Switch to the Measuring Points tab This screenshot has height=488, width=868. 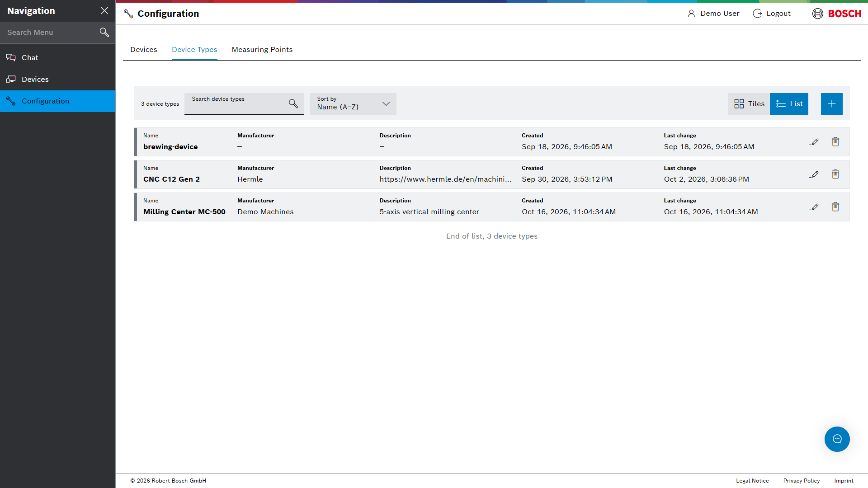pyautogui.click(x=262, y=50)
